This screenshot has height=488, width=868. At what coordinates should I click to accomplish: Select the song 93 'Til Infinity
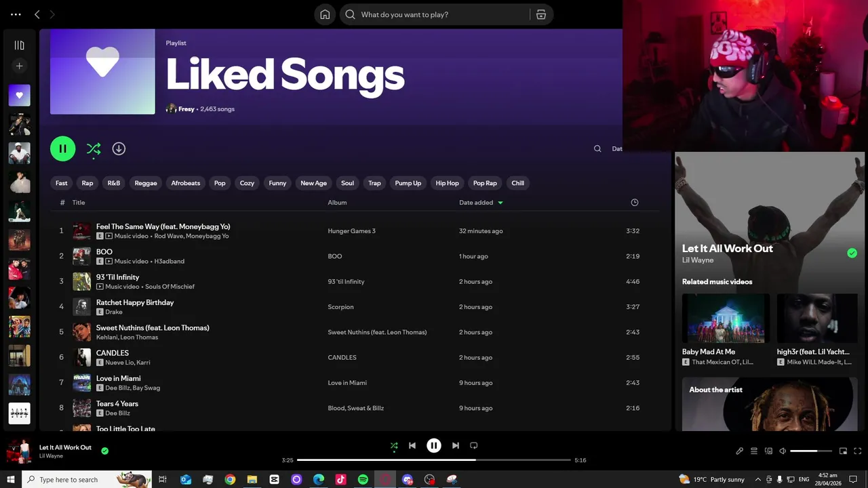point(117,277)
